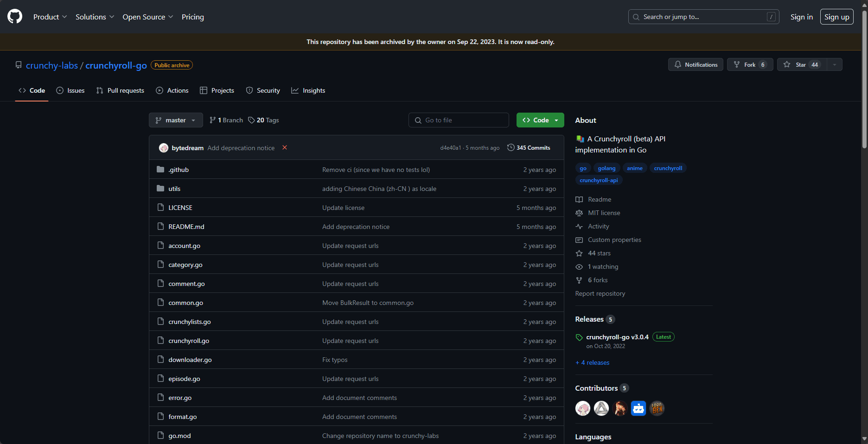The width and height of the screenshot is (868, 444).
Task: Click bytedream's profile avatar
Action: coord(164,147)
